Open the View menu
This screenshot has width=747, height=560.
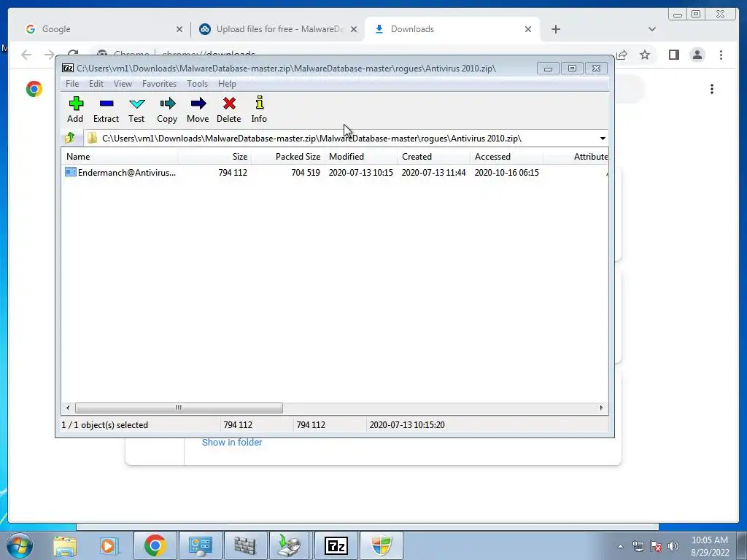[123, 84]
